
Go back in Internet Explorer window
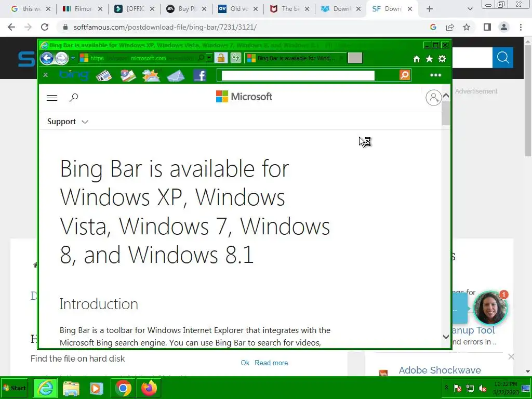(x=47, y=58)
